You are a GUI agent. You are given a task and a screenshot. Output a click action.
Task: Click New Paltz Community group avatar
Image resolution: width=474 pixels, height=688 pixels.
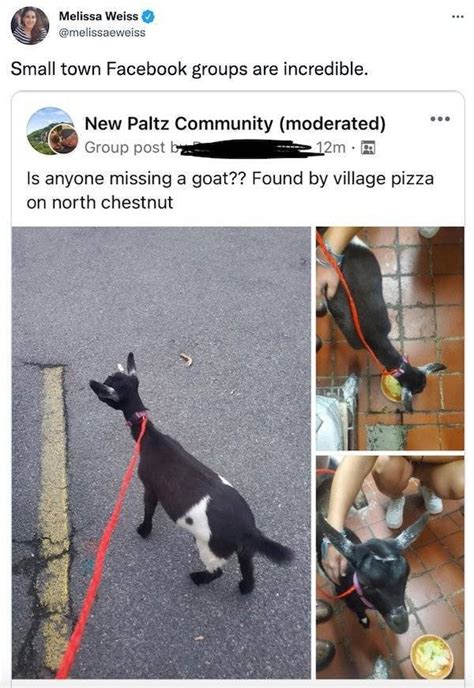click(49, 130)
